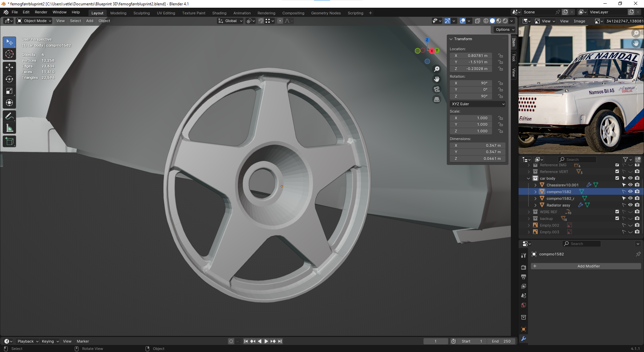Open the World properties tab
The width and height of the screenshot is (644, 352).
[524, 305]
